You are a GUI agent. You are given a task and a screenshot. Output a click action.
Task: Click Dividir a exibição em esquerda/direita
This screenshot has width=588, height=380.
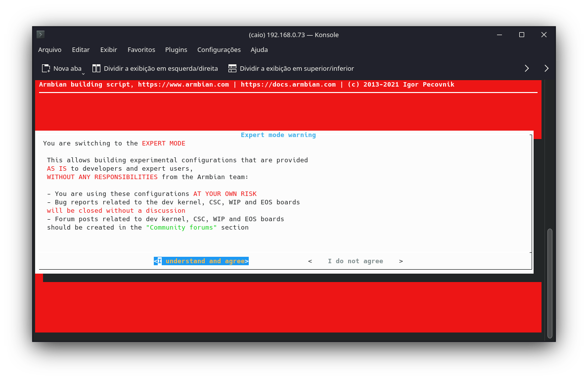(155, 68)
